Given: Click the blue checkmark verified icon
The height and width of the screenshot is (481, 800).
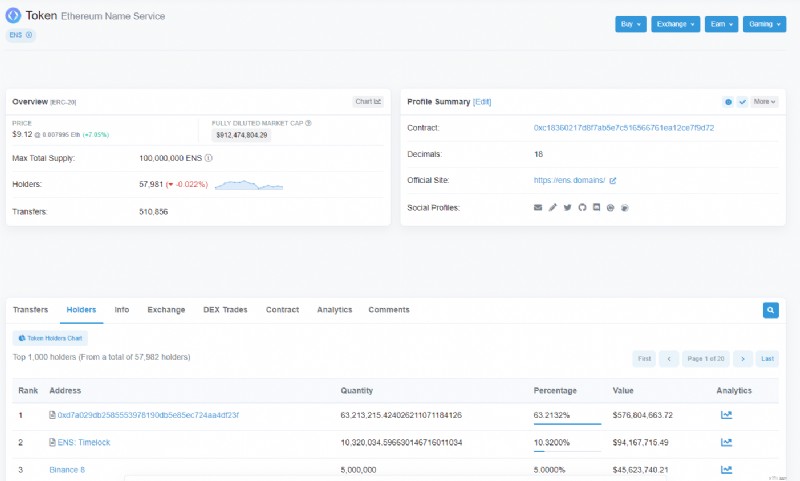Looking at the screenshot, I should coord(742,102).
